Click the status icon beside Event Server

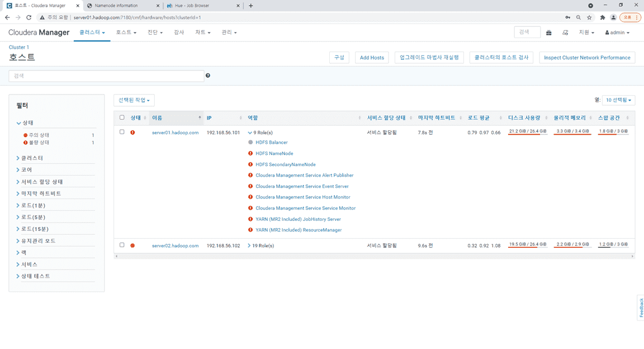[250, 186]
